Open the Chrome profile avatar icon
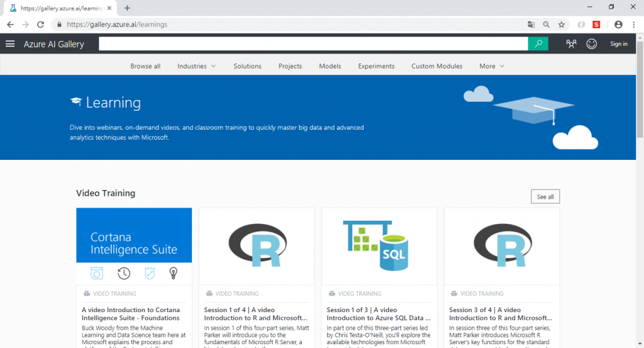Viewport: 644px width, 348px height. [x=618, y=25]
